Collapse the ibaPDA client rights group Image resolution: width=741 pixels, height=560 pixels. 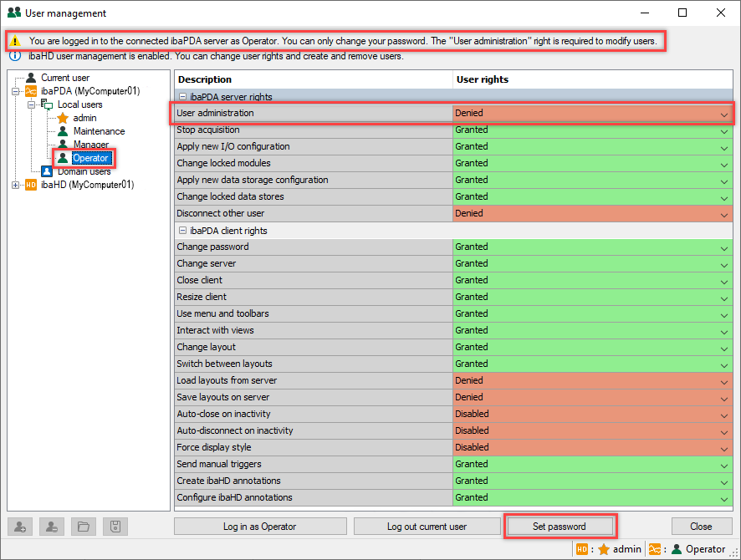coord(182,231)
